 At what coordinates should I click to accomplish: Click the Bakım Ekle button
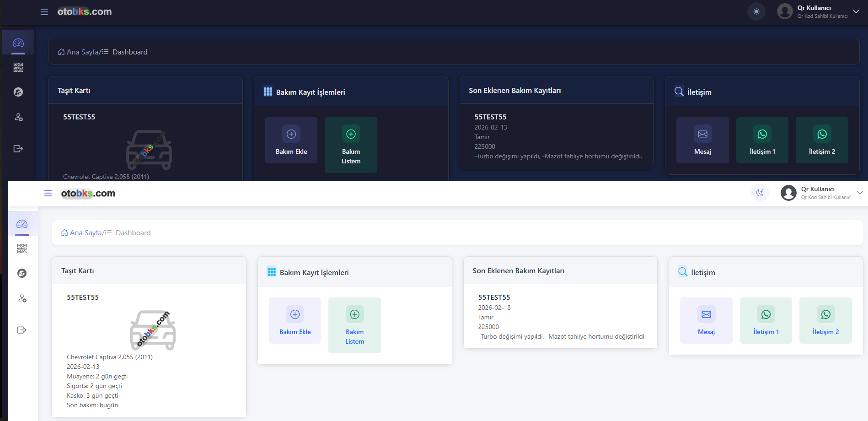pos(295,320)
